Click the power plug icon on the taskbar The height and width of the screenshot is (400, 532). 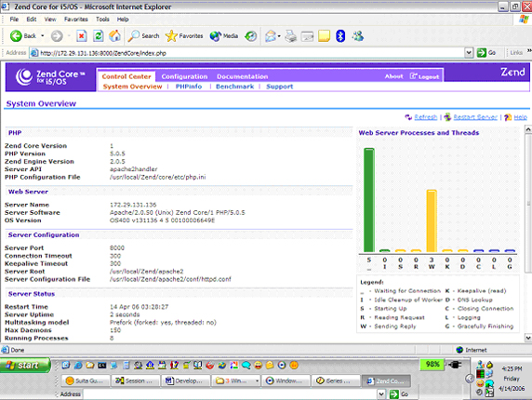click(x=455, y=365)
